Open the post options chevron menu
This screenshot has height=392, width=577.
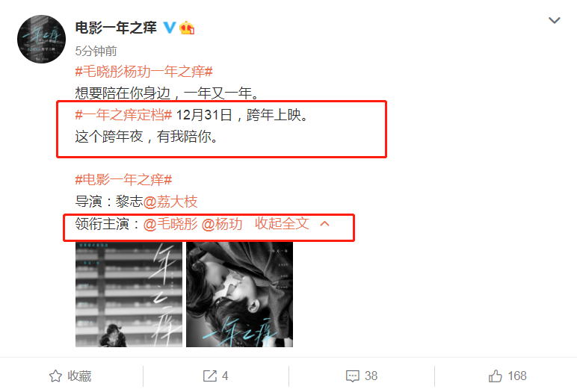click(x=554, y=20)
